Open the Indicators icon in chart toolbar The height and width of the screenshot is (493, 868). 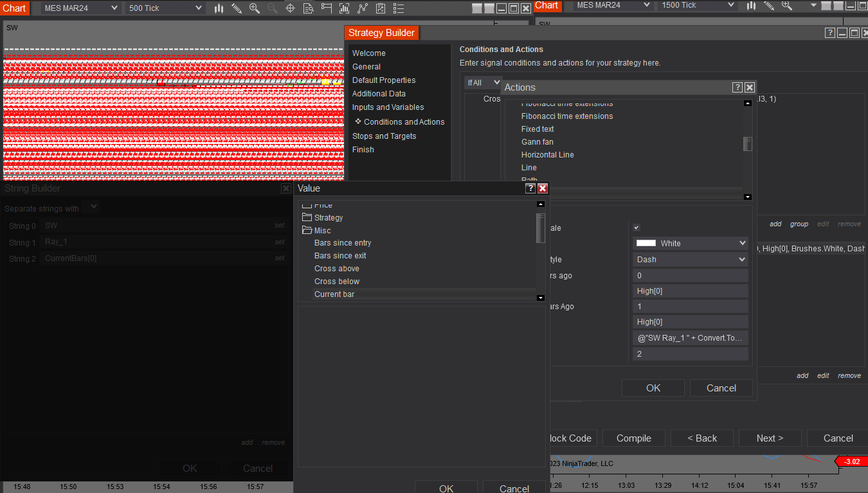tap(363, 8)
